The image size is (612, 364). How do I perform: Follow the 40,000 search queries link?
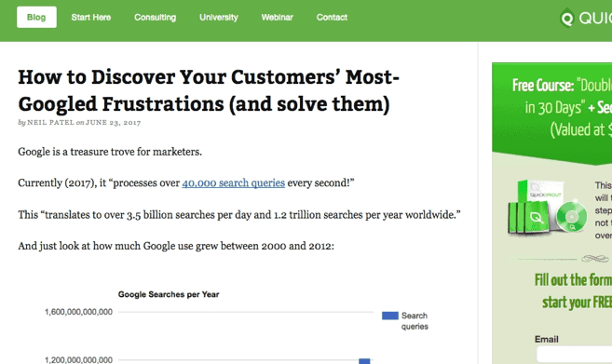(234, 183)
